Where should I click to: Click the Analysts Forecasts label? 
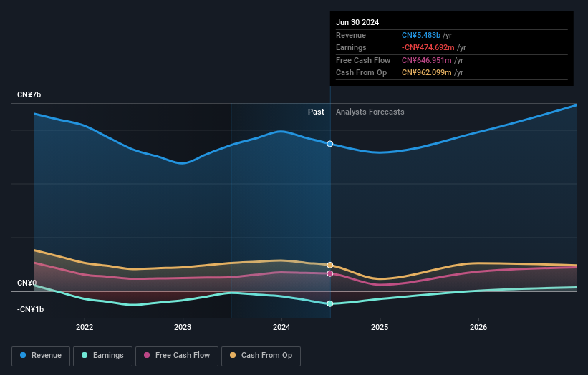(x=370, y=112)
